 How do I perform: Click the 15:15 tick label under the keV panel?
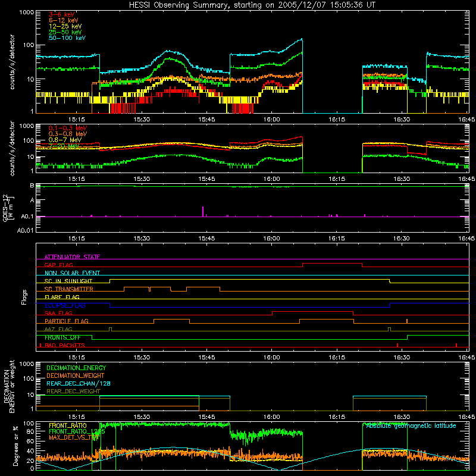click(x=76, y=120)
